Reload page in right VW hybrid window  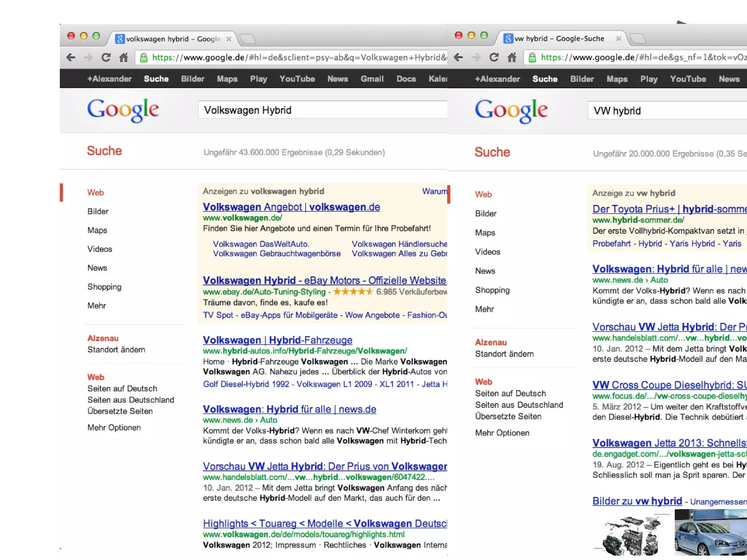point(494,57)
